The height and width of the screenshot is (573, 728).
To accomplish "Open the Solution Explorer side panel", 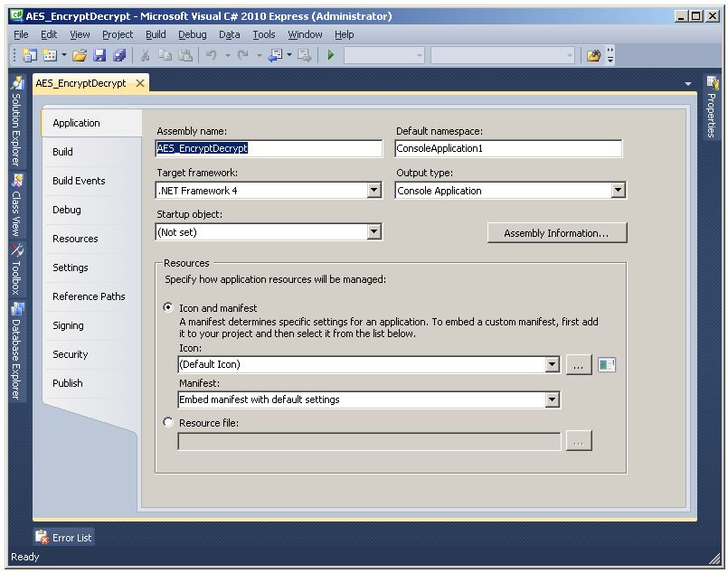I will coord(15,121).
